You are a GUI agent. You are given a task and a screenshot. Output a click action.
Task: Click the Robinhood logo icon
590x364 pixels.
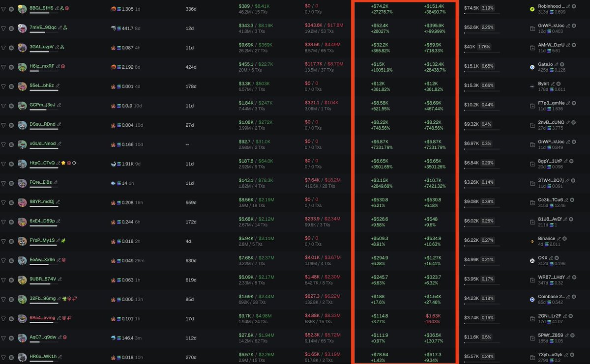[x=532, y=9]
